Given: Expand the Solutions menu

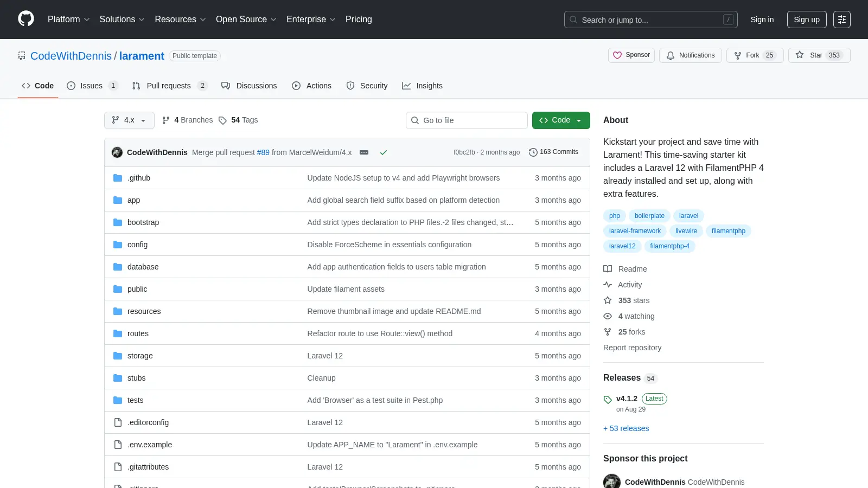Looking at the screenshot, I should [x=122, y=20].
